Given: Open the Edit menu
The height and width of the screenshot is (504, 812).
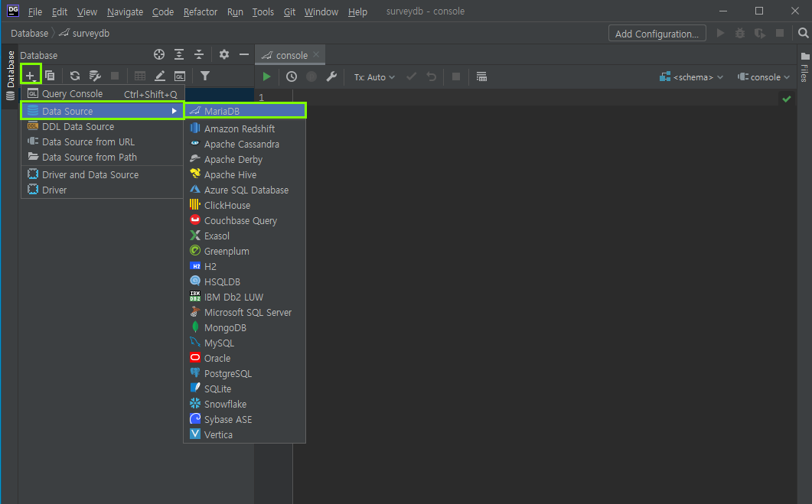Looking at the screenshot, I should coord(60,11).
